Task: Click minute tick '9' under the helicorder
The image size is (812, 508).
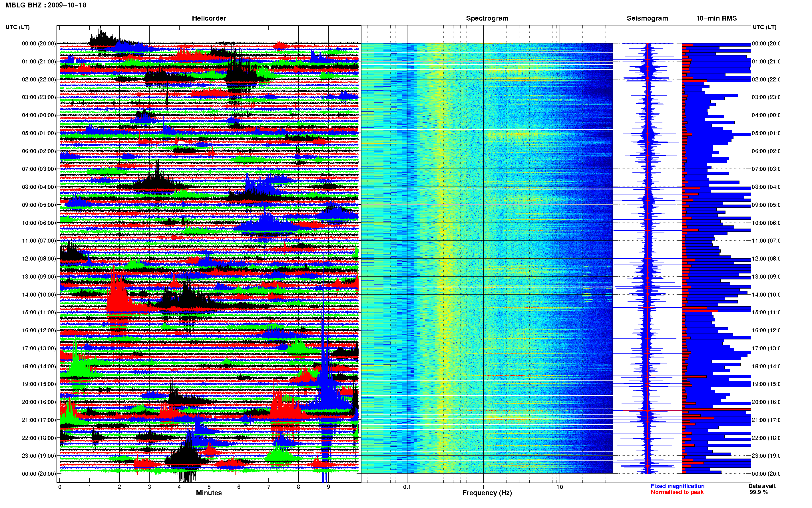Action: click(x=328, y=487)
